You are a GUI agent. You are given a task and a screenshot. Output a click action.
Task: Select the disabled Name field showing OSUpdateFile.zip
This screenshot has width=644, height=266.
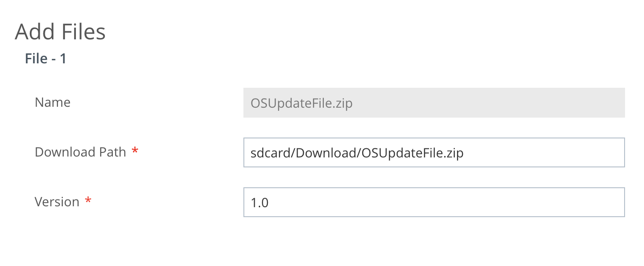click(434, 103)
